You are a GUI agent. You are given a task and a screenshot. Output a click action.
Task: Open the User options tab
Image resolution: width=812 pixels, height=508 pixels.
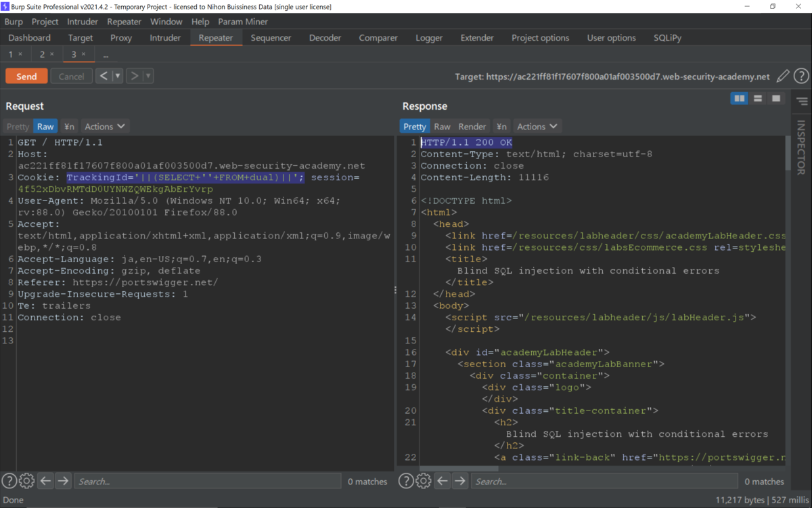pyautogui.click(x=612, y=38)
